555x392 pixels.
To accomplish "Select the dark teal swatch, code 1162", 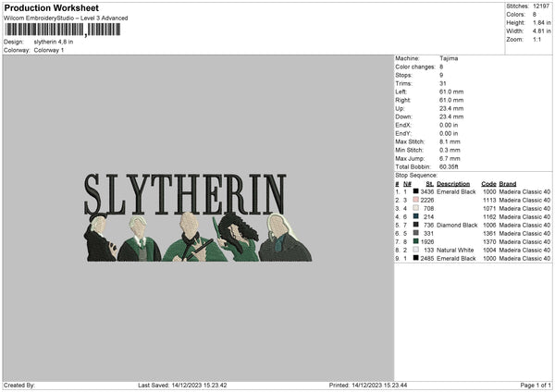I will click(x=415, y=216).
